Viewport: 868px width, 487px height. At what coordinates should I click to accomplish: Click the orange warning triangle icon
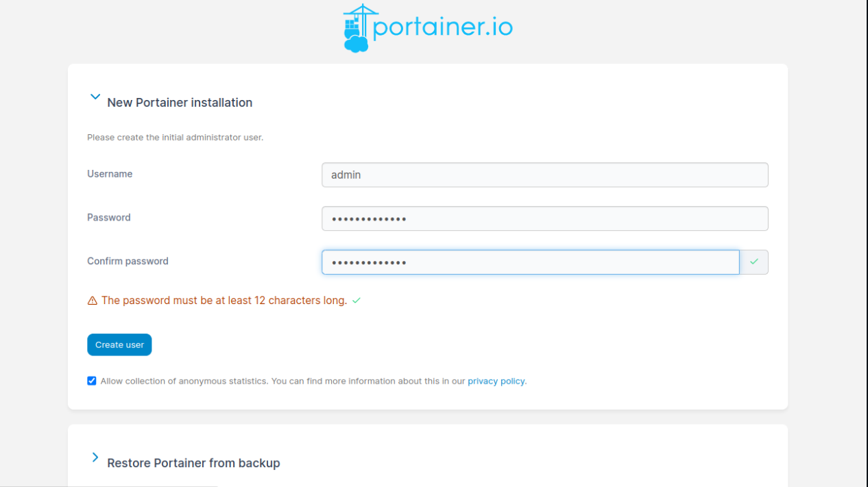tap(93, 301)
